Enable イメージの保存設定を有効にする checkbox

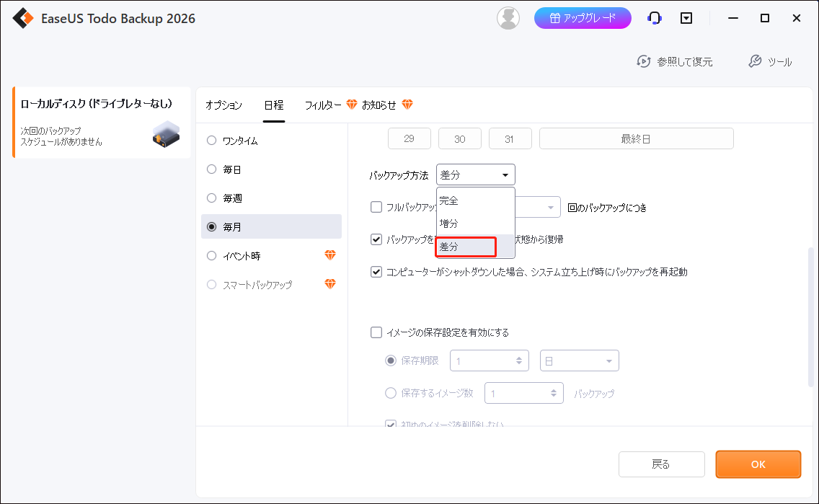click(x=376, y=332)
